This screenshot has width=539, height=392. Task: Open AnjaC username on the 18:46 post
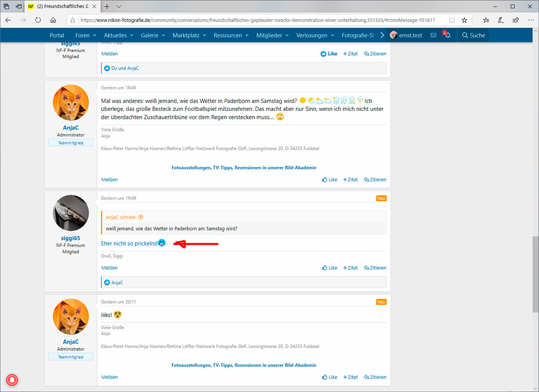click(x=71, y=128)
